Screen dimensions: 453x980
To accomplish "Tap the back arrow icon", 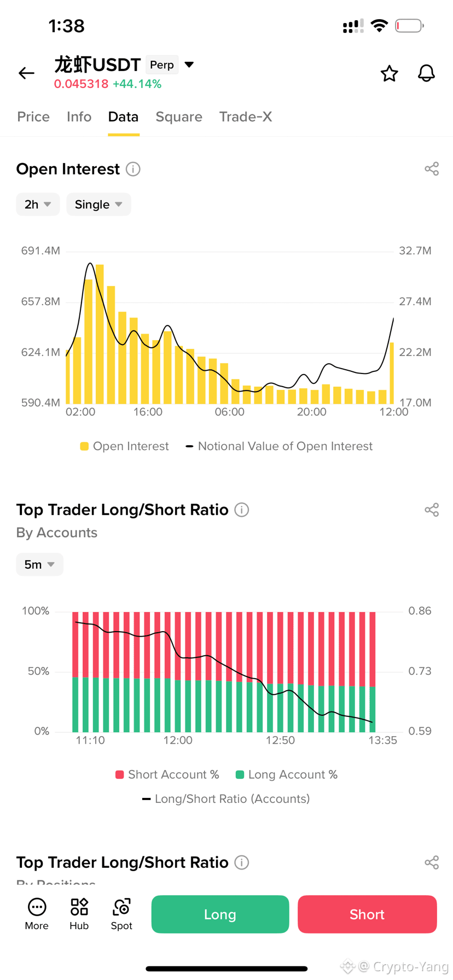I will click(x=26, y=73).
